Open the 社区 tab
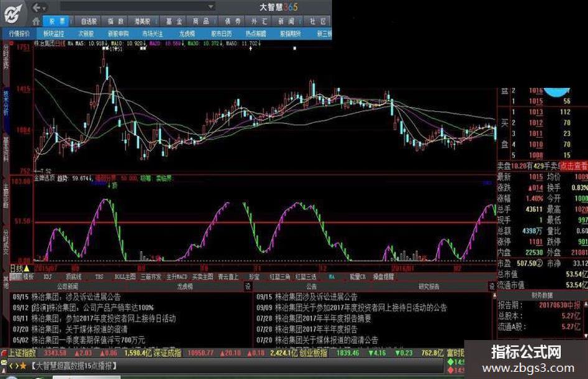This screenshot has width=588, height=379. [318, 21]
